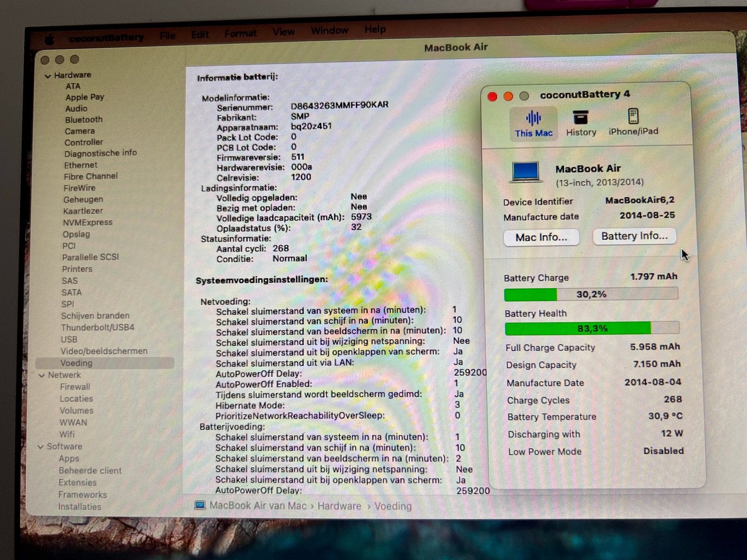Open the View menu

coord(283,32)
